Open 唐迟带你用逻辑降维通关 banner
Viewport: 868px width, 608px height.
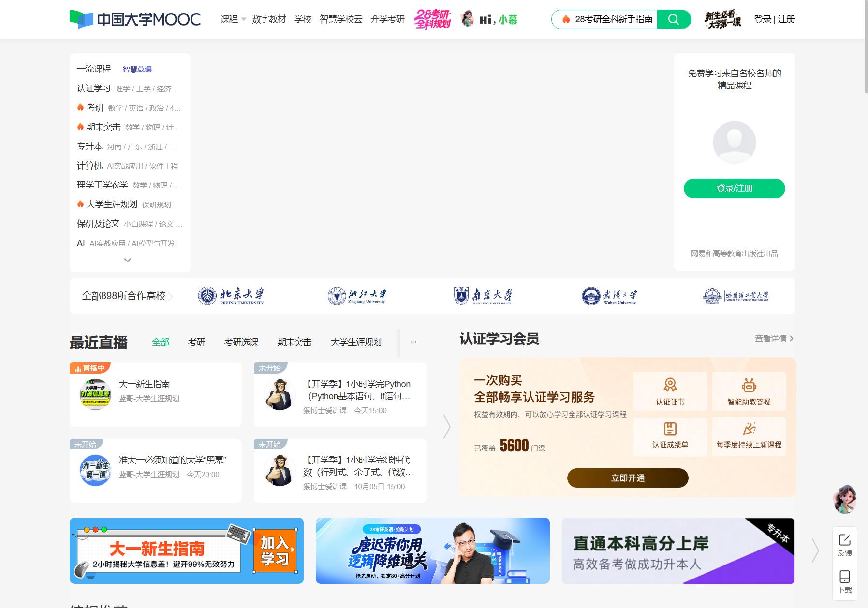433,550
